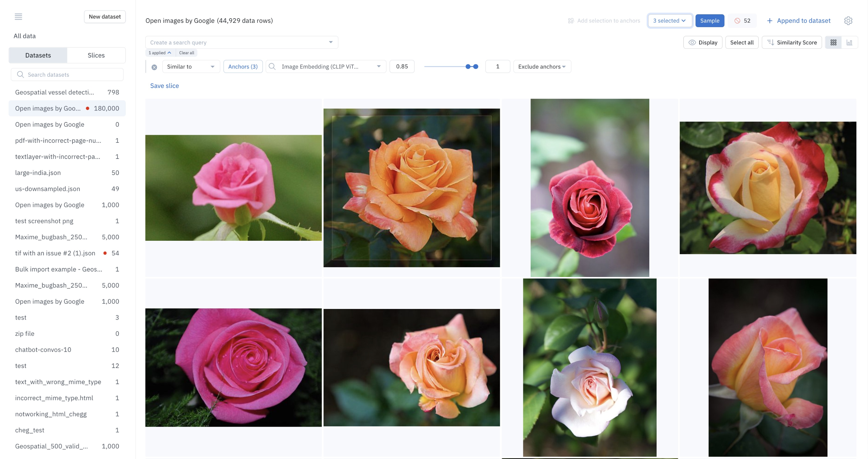
Task: Select the pink rose bud thumbnail
Action: pyautogui.click(x=234, y=187)
